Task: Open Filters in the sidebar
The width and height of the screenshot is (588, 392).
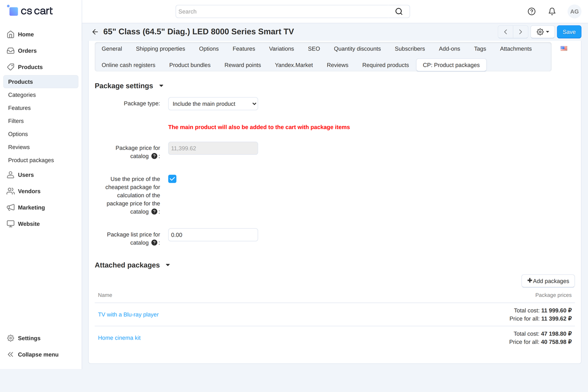Action: tap(16, 121)
